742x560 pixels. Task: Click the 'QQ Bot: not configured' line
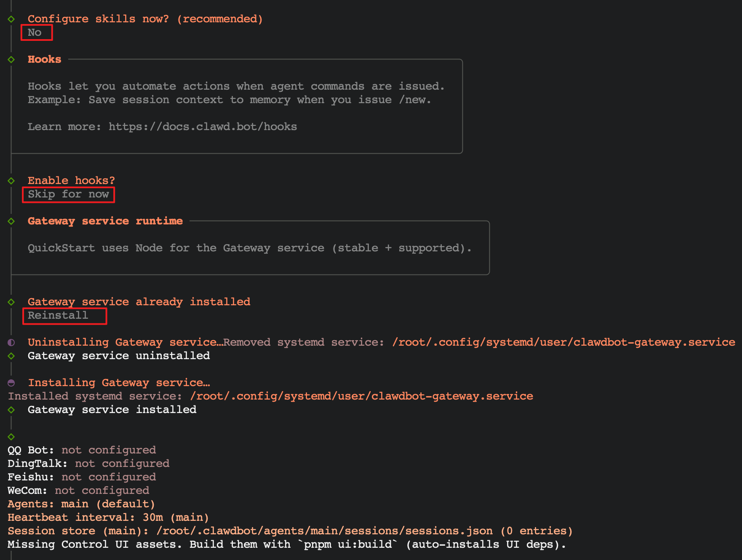82,450
